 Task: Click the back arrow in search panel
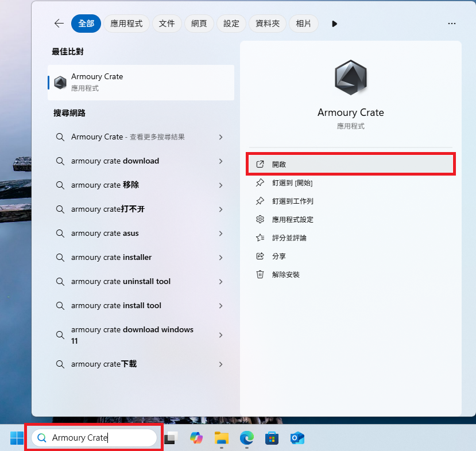[59, 24]
